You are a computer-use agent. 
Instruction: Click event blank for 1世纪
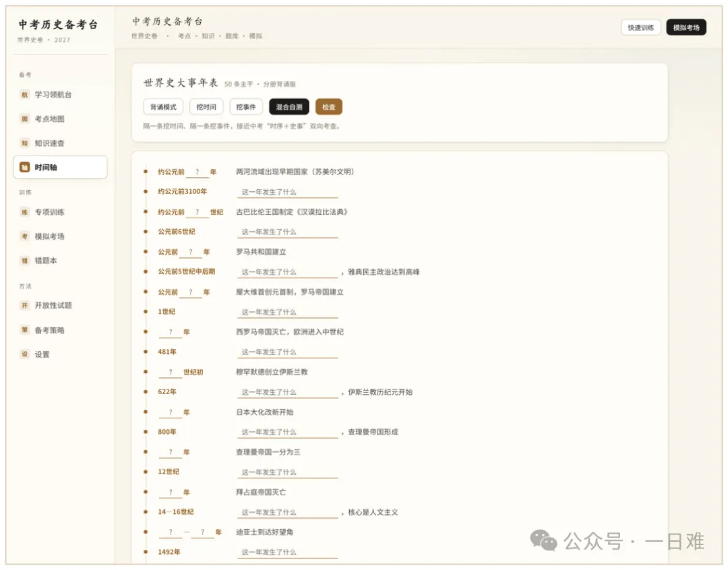pyautogui.click(x=287, y=313)
